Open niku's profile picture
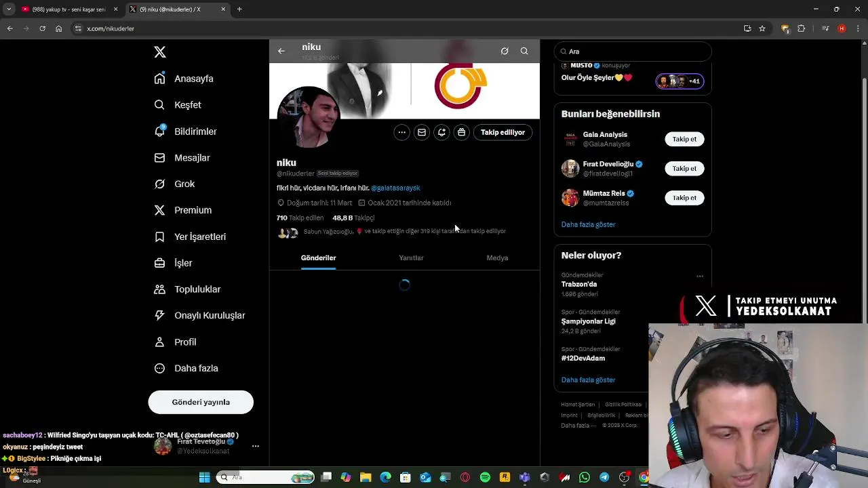Screen dimensions: 868x488 click(x=309, y=117)
